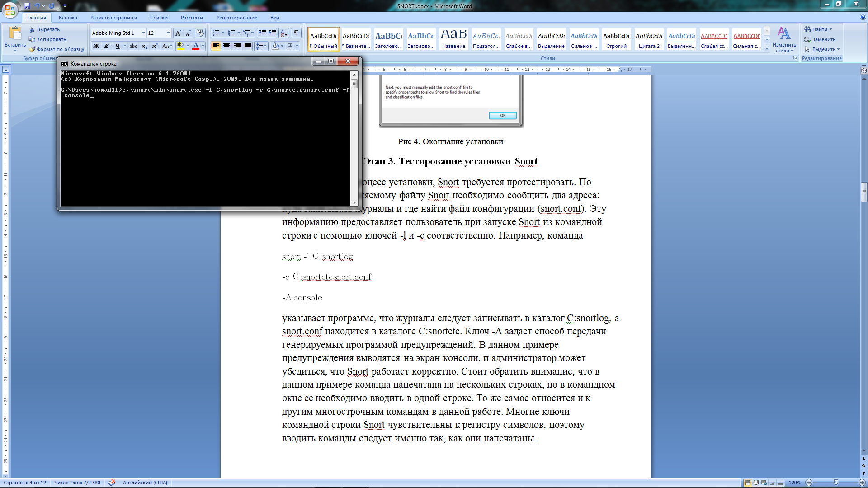Viewport: 868px width, 488px height.
Task: Open the Рецензирование ribbon tab
Action: (236, 18)
